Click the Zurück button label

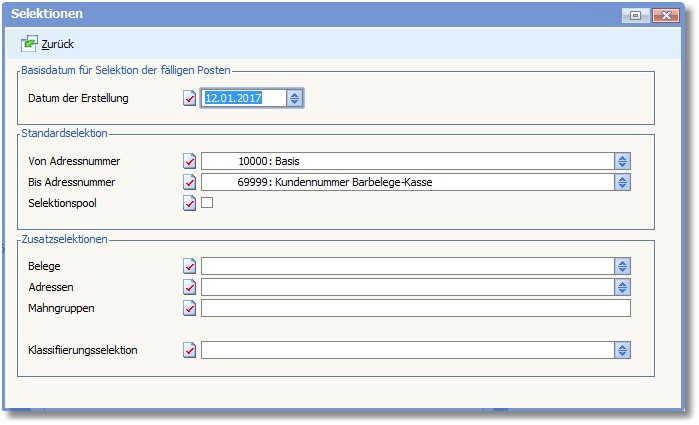click(58, 44)
